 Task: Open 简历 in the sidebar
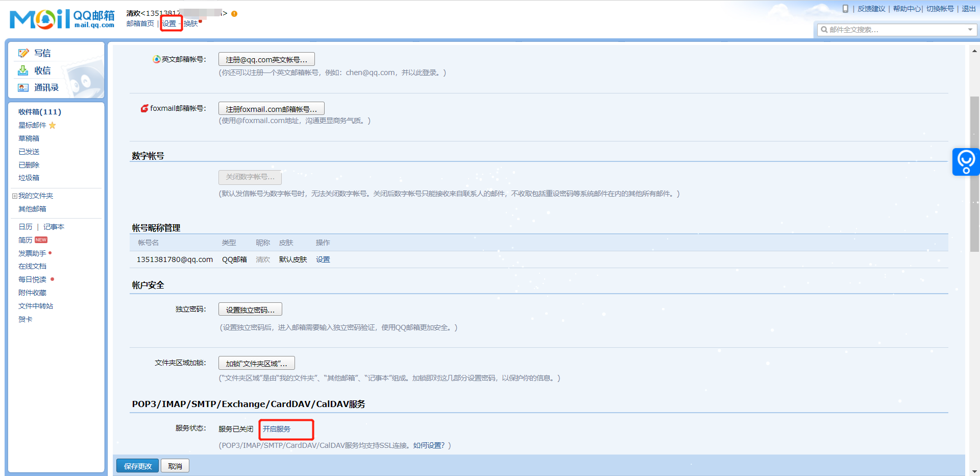click(26, 240)
